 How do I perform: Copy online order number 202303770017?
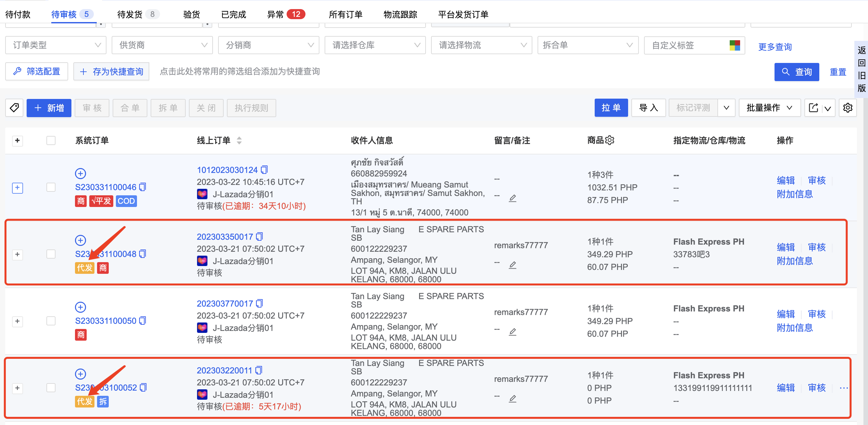[x=259, y=303]
